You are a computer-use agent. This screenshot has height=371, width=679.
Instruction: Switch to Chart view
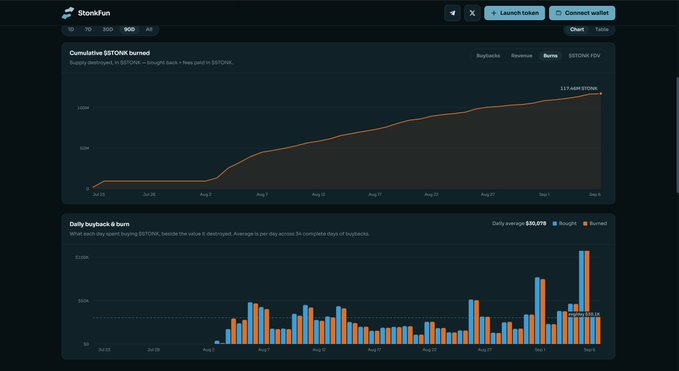click(x=577, y=29)
